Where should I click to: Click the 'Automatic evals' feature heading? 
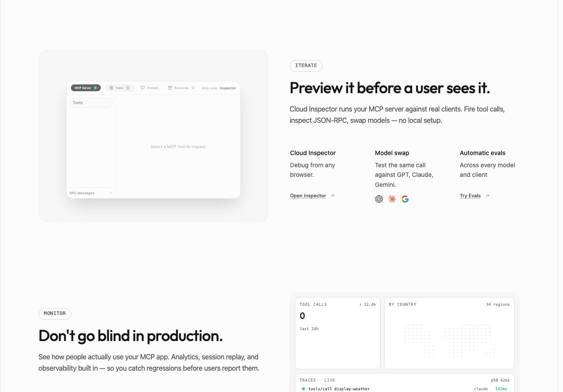[483, 153]
